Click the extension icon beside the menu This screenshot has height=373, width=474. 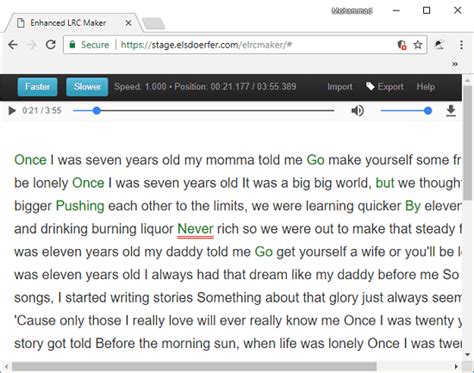pos(440,45)
